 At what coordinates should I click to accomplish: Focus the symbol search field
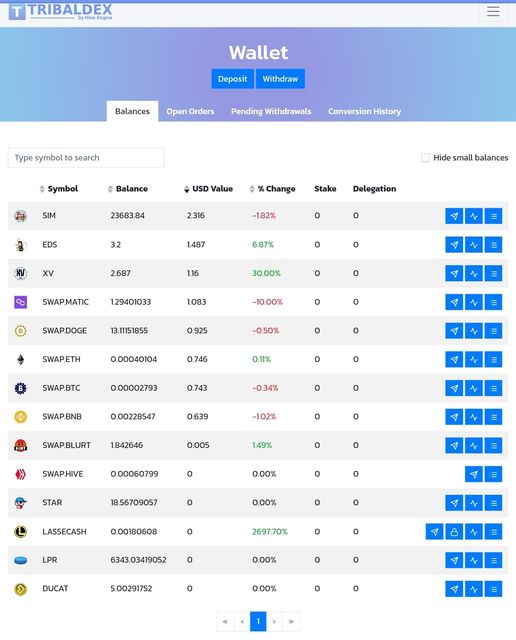pyautogui.click(x=86, y=158)
